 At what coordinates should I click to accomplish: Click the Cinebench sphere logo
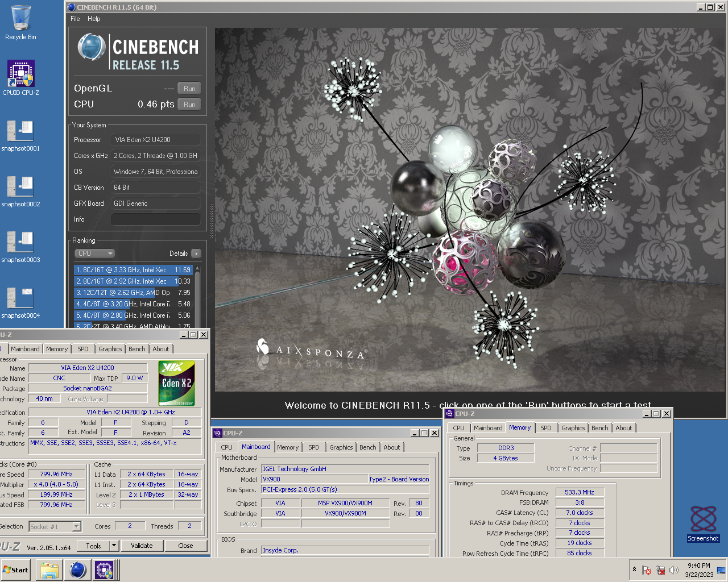[91, 47]
